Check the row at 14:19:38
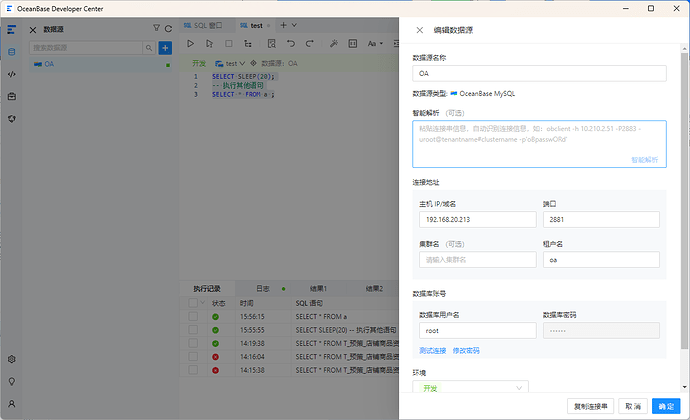 [193, 343]
